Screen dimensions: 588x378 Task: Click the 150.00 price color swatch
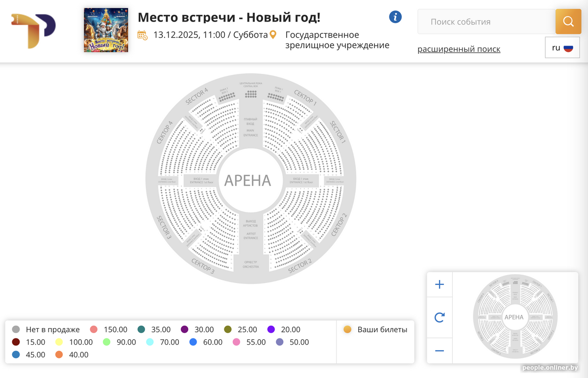[x=94, y=330]
